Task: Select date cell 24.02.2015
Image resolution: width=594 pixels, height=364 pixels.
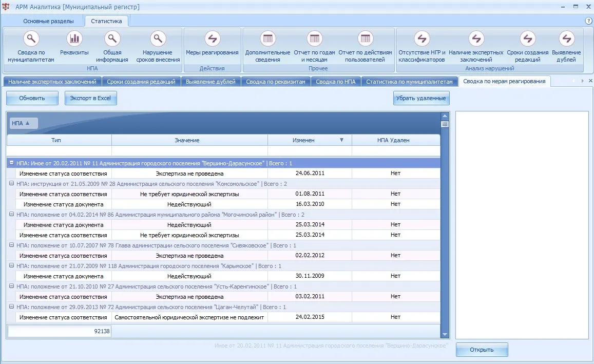Action: (x=310, y=317)
